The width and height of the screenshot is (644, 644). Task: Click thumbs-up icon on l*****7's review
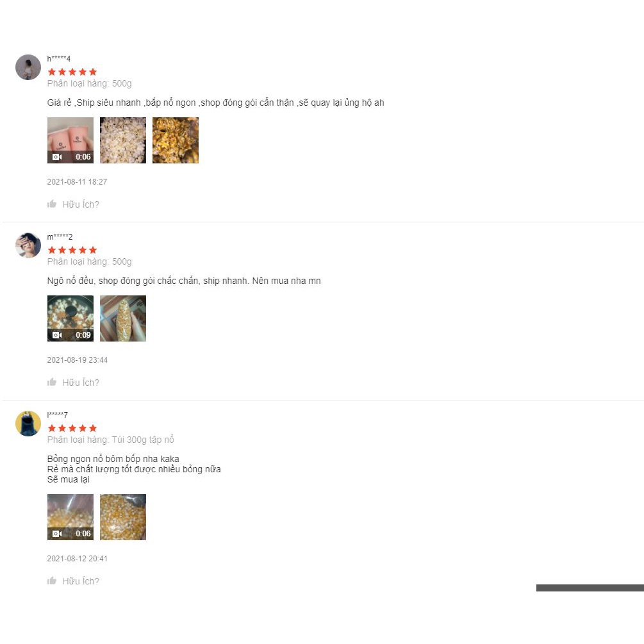52,581
